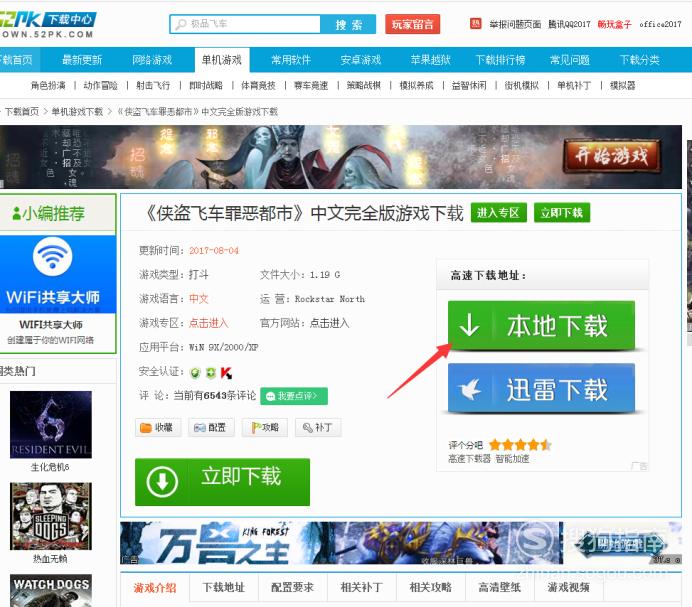Open 常见问题 nav tab

tap(570, 60)
